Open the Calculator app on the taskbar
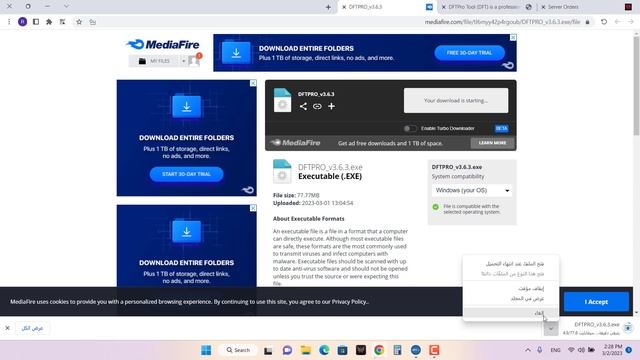The height and width of the screenshot is (360, 640). pyautogui.click(x=398, y=350)
